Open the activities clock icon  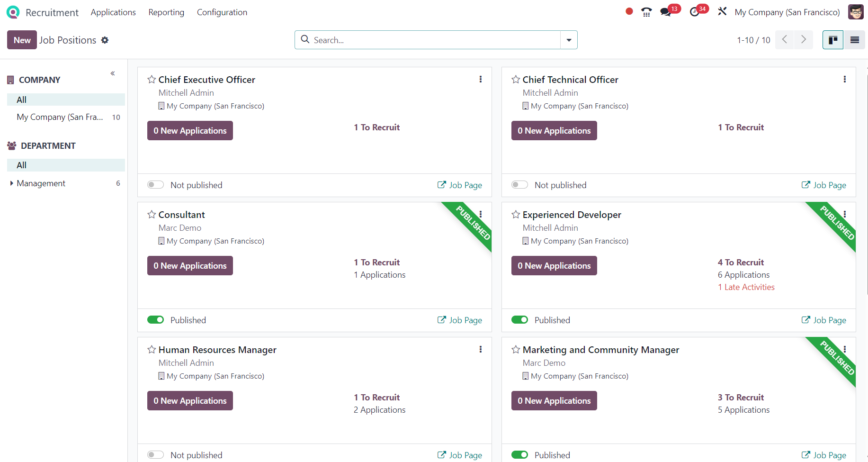[695, 12]
